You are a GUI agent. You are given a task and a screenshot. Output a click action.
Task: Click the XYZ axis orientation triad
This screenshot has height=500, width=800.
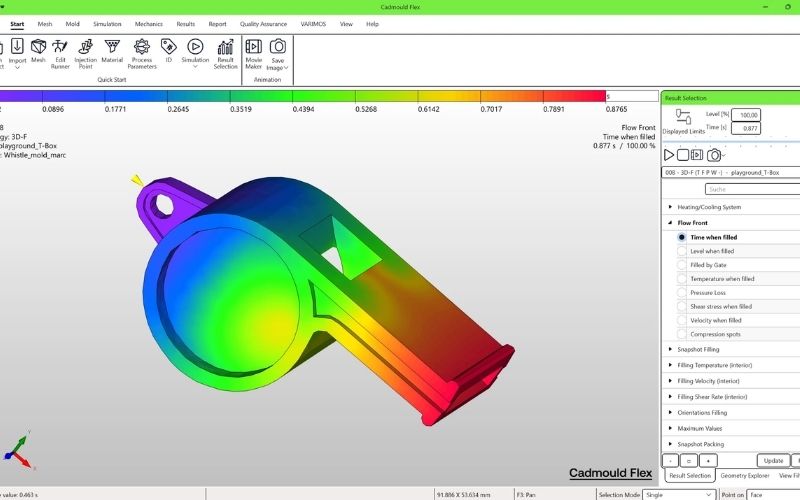coord(17,451)
